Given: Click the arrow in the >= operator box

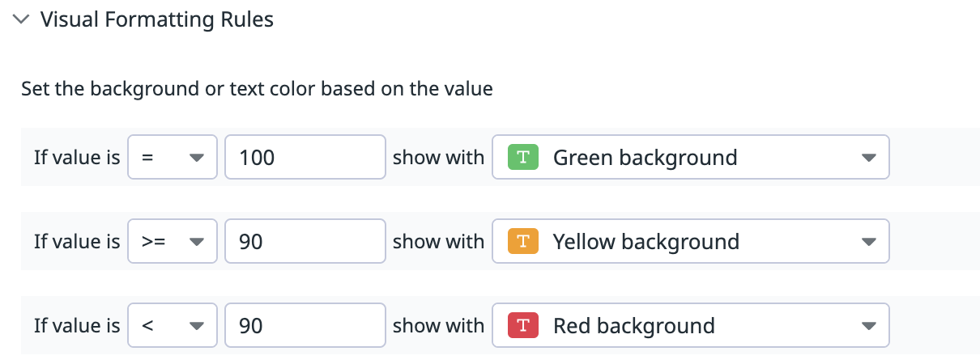Looking at the screenshot, I should (196, 242).
